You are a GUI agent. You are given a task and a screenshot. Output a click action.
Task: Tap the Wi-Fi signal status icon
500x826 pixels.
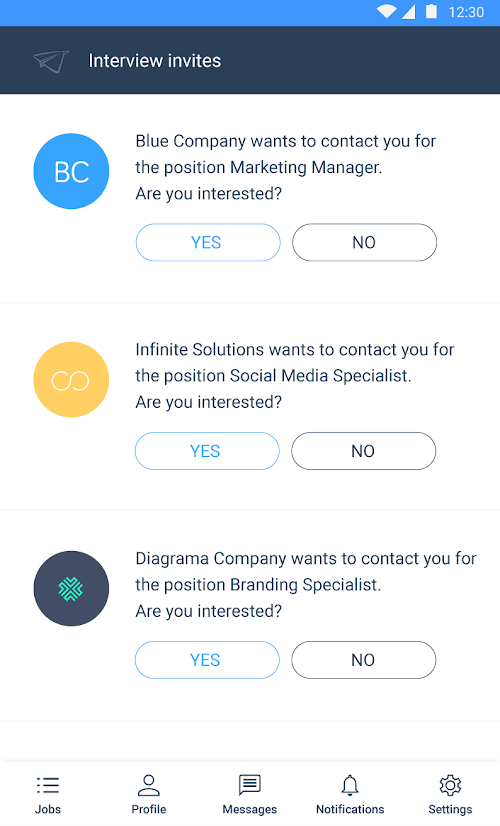(x=387, y=12)
